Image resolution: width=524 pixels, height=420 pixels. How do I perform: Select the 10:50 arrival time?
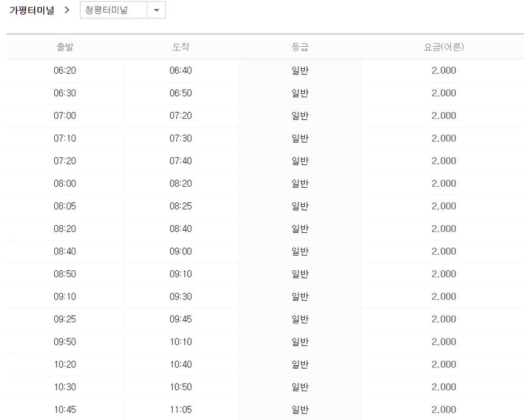pyautogui.click(x=181, y=387)
